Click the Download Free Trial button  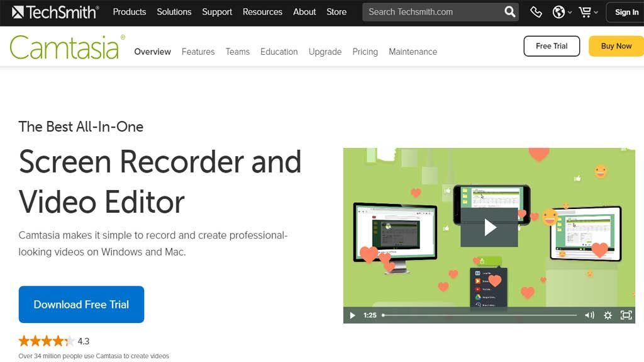[x=81, y=305]
